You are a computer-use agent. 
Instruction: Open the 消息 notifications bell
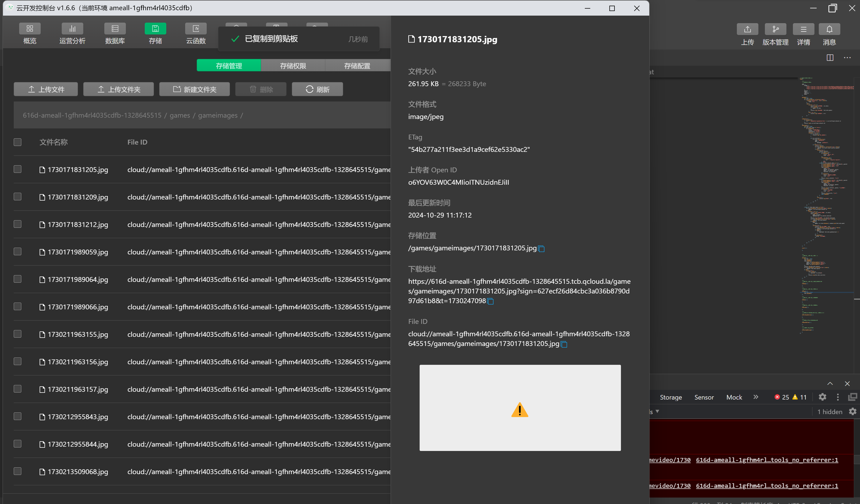[x=829, y=29]
